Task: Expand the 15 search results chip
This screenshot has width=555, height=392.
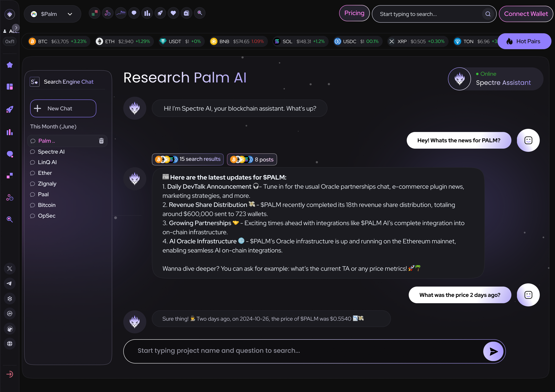Action: click(188, 159)
